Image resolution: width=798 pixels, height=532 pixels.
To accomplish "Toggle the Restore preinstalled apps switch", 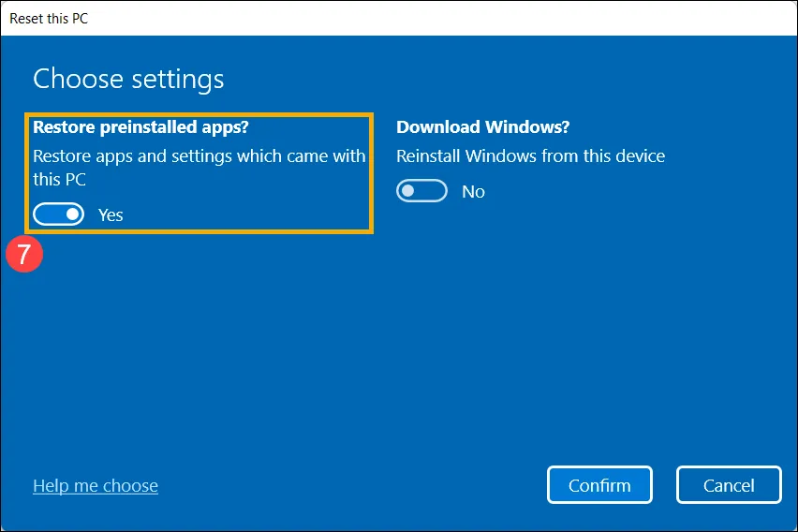I will [x=58, y=214].
